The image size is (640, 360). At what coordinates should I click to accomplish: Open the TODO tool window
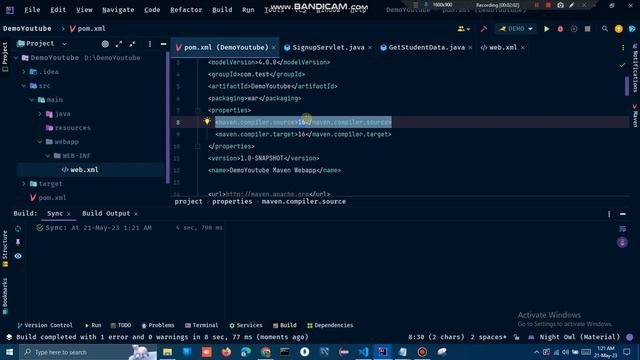(121, 325)
